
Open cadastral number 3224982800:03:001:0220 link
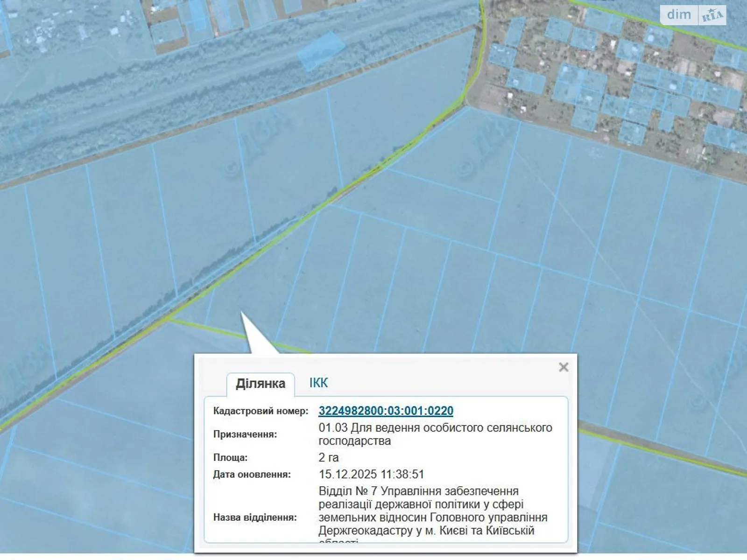(386, 411)
